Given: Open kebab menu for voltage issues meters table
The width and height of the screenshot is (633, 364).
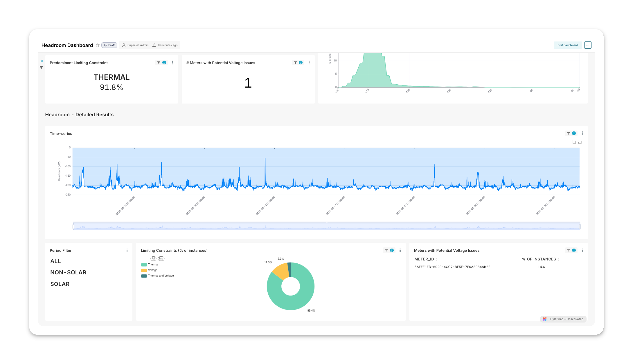Looking at the screenshot, I should [x=582, y=250].
